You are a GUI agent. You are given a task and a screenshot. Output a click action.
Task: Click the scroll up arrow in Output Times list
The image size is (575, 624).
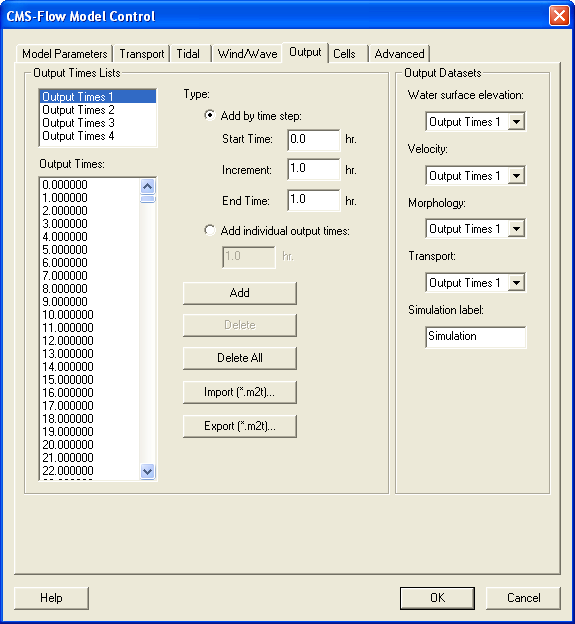[x=147, y=186]
